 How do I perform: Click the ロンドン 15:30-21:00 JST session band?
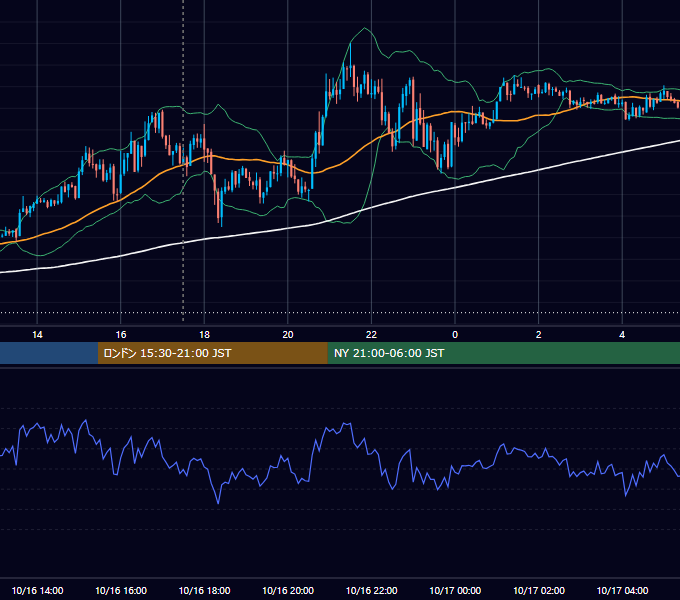(212, 353)
